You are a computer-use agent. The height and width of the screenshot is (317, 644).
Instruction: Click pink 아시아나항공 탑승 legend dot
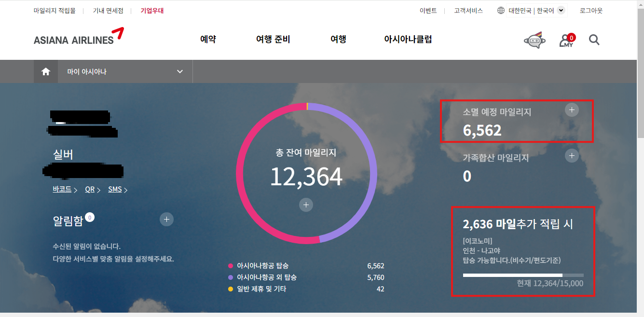click(231, 266)
